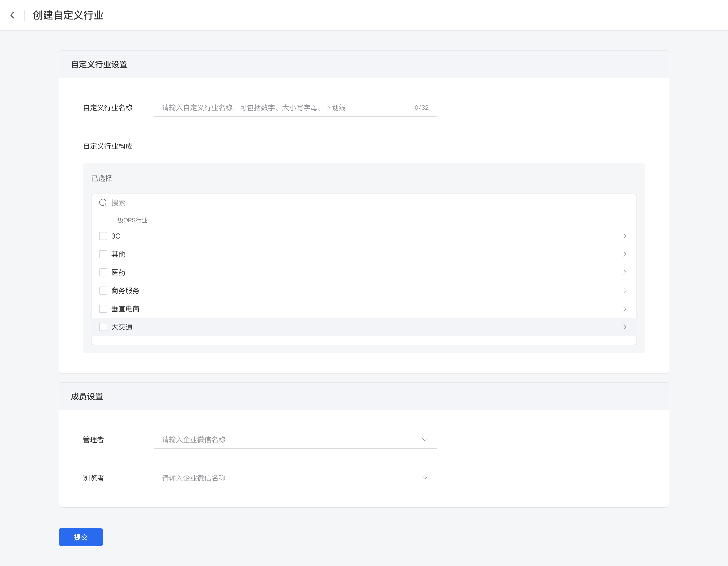Click the 成员设置 section heading
The image size is (728, 566).
(87, 396)
